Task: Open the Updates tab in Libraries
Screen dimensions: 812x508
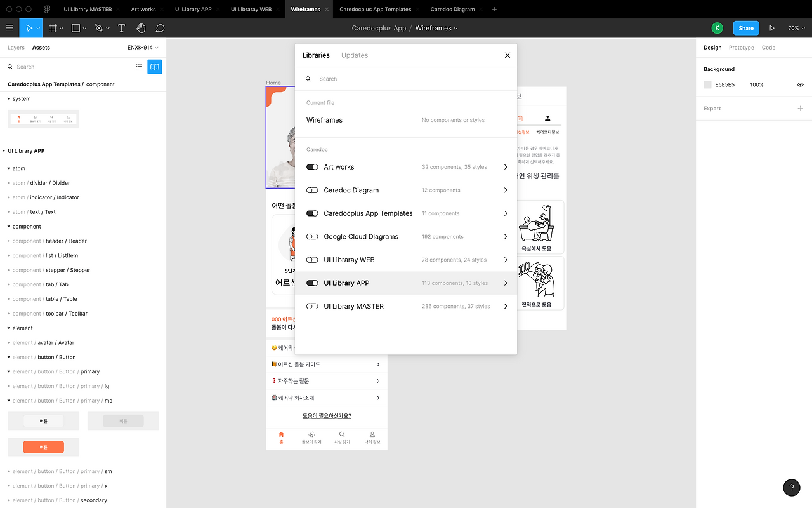Action: click(x=355, y=55)
